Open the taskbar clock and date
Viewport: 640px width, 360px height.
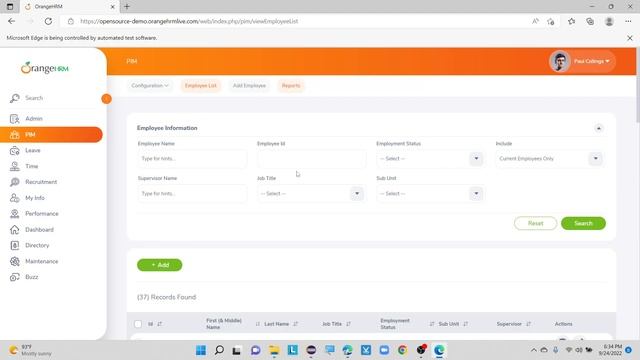pyautogui.click(x=610, y=350)
